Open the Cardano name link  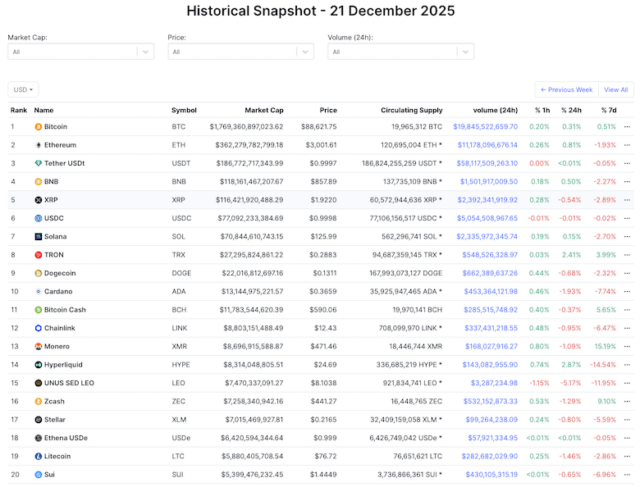tap(60, 291)
